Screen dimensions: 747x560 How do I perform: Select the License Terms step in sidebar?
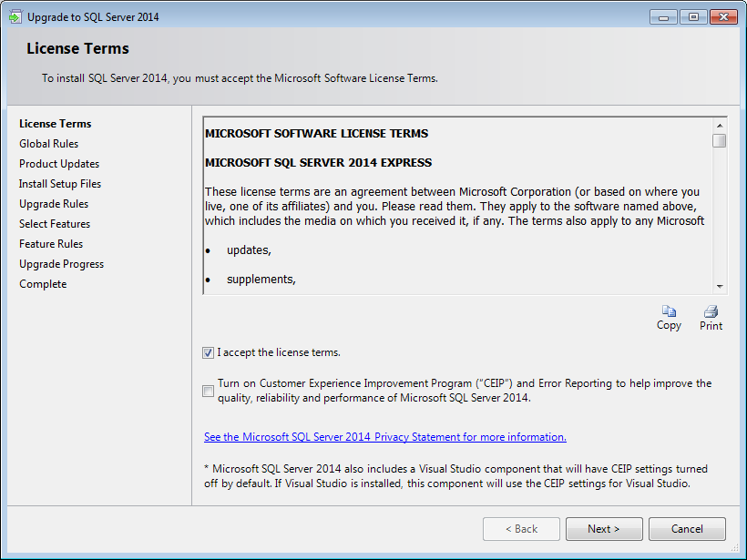point(56,124)
